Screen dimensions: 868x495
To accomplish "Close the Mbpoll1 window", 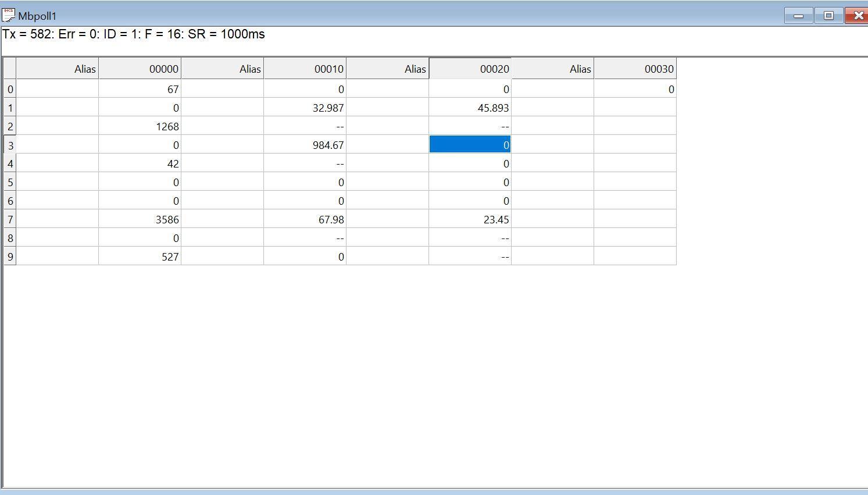I will (857, 16).
